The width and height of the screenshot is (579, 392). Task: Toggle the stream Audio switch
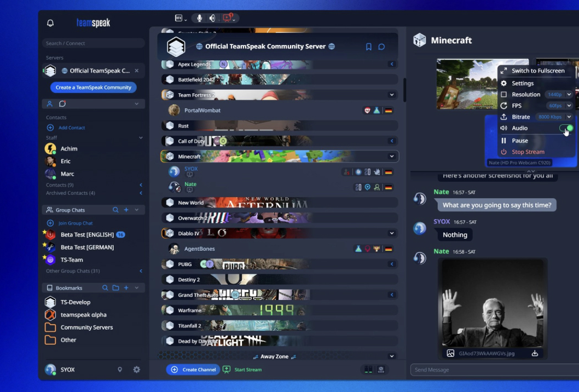point(566,128)
